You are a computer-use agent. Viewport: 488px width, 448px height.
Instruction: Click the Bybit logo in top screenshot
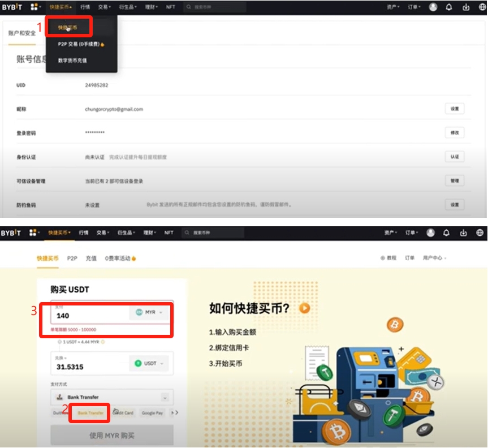[12, 7]
